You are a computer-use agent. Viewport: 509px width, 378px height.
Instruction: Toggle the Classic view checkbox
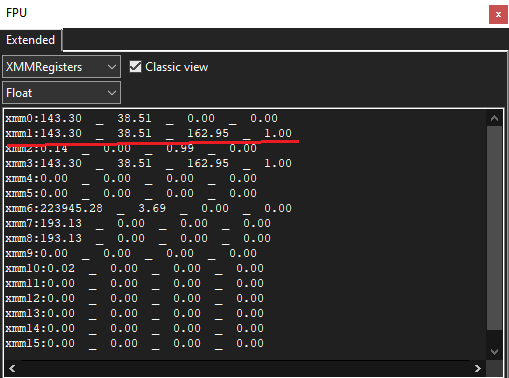pos(135,67)
